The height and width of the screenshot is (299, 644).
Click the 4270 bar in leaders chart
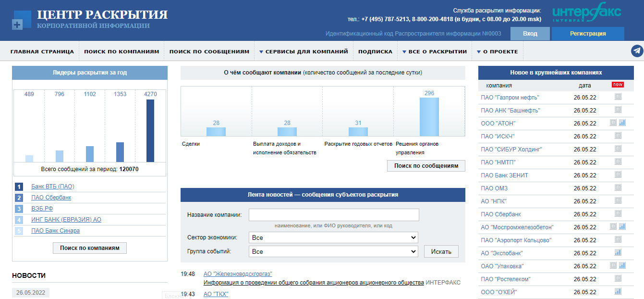pyautogui.click(x=150, y=131)
